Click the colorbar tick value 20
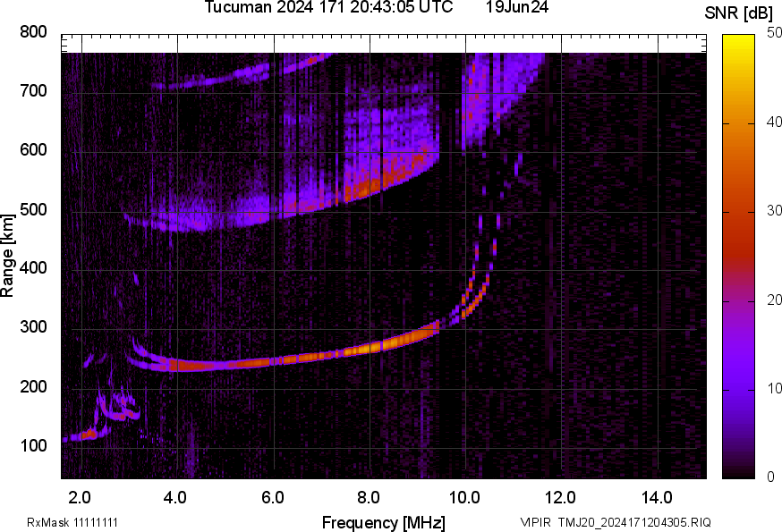 click(x=774, y=300)
